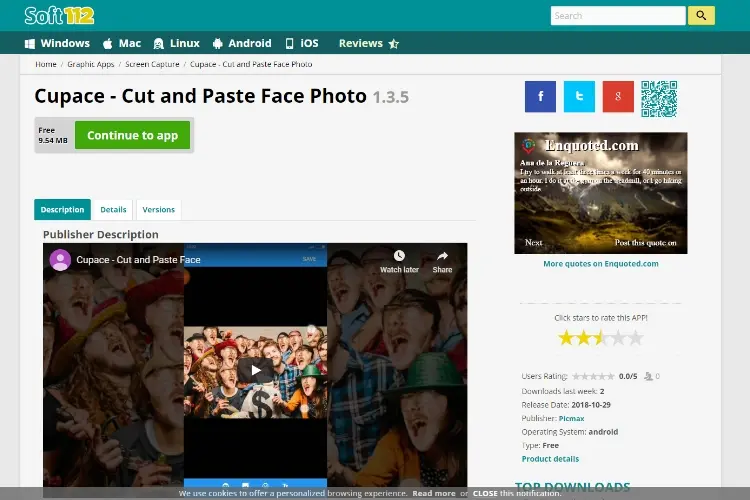The image size is (750, 500).
Task: Click the Soft112 logo
Action: pyautogui.click(x=59, y=16)
